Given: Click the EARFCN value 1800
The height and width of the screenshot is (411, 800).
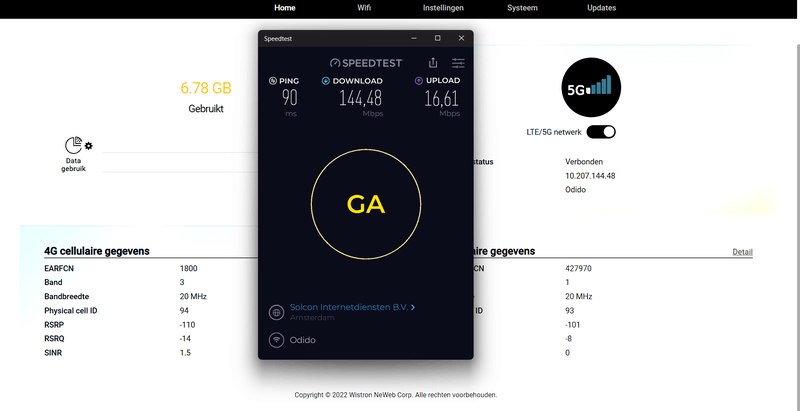Looking at the screenshot, I should click(x=188, y=268).
